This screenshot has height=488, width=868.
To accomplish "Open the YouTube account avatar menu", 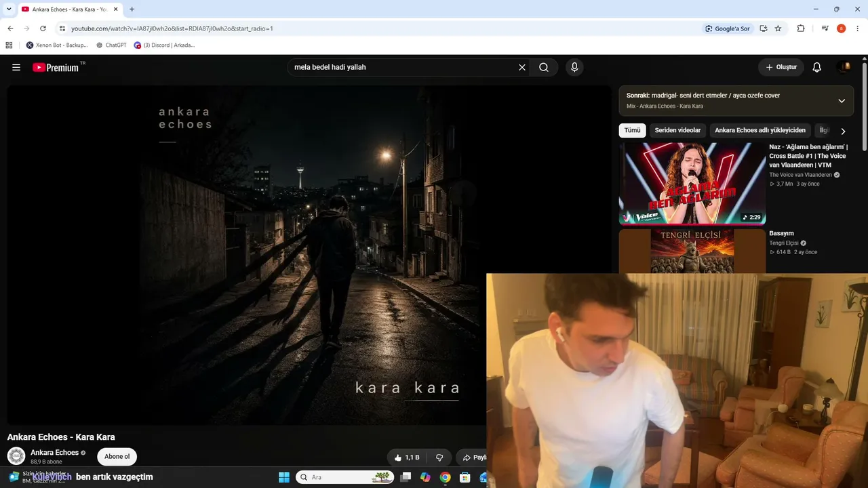I will pos(844,67).
